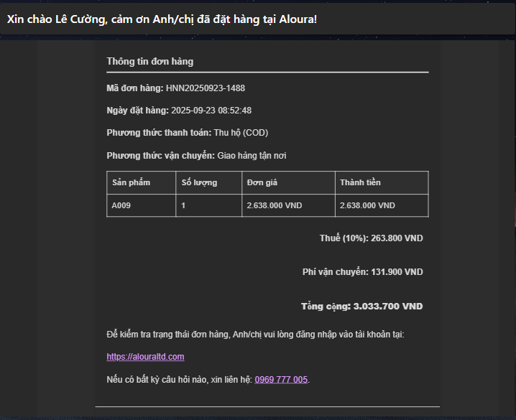Image resolution: width=516 pixels, height=420 pixels.
Task: Open the alouraltd.com link
Action: 145,357
